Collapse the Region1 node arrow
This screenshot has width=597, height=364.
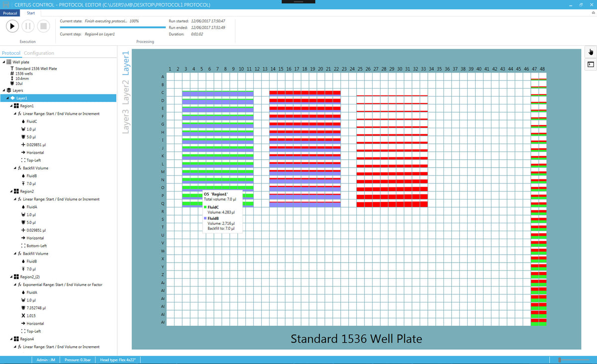[11, 106]
